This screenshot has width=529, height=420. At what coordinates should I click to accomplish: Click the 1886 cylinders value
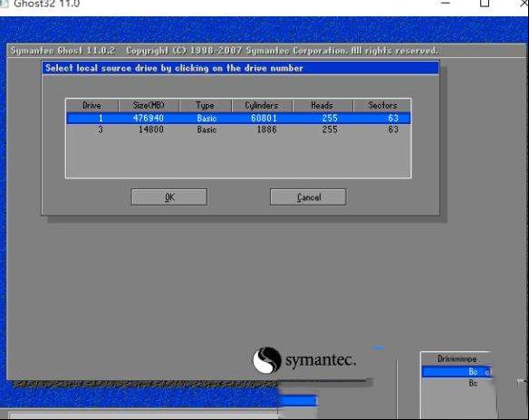(266, 129)
